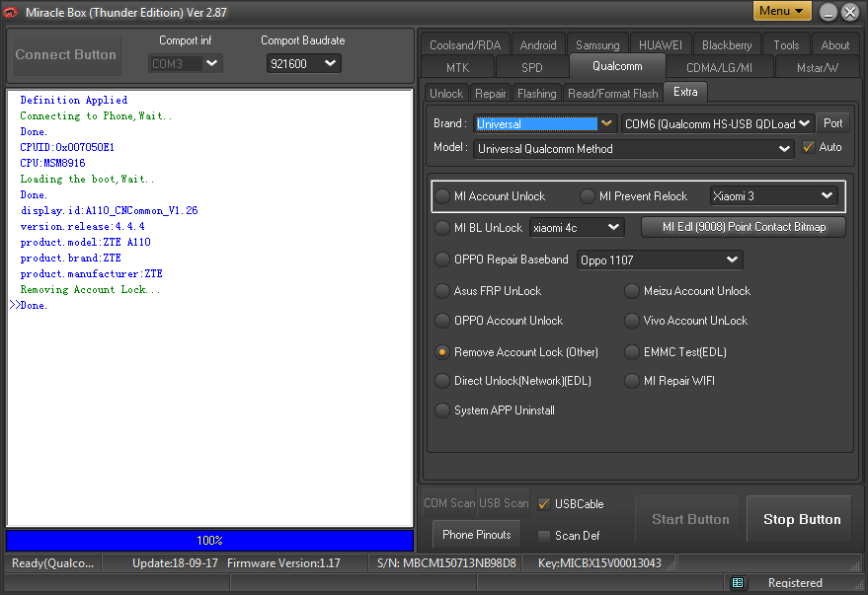Open the Comport Baudrate 921600 dropdown
Screen dimensions: 868x595
[303, 63]
